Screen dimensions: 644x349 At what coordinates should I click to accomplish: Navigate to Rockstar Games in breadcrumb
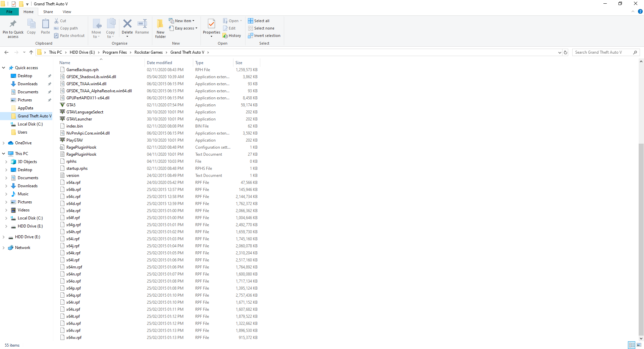(149, 52)
